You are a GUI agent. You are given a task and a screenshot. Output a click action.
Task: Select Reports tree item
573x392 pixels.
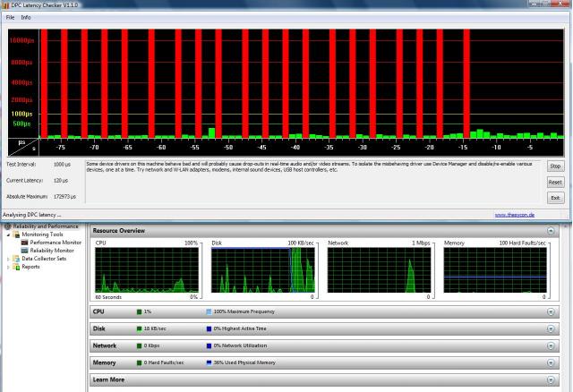click(x=30, y=267)
